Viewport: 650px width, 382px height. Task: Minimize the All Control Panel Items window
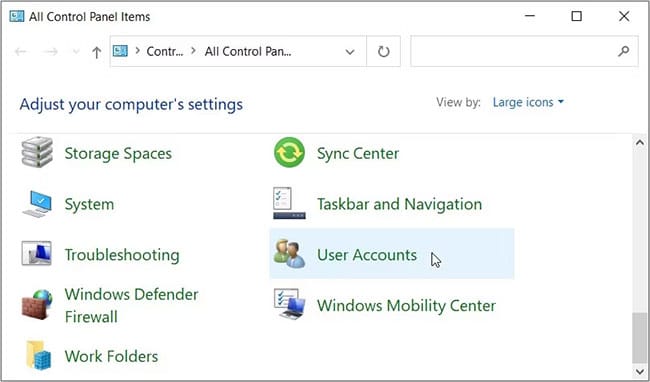coord(529,16)
